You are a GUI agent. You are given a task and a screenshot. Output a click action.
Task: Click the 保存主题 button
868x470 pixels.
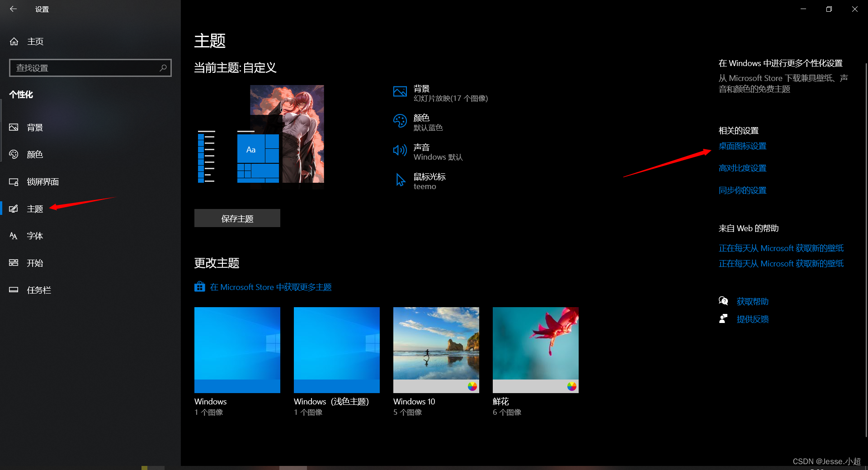[237, 218]
